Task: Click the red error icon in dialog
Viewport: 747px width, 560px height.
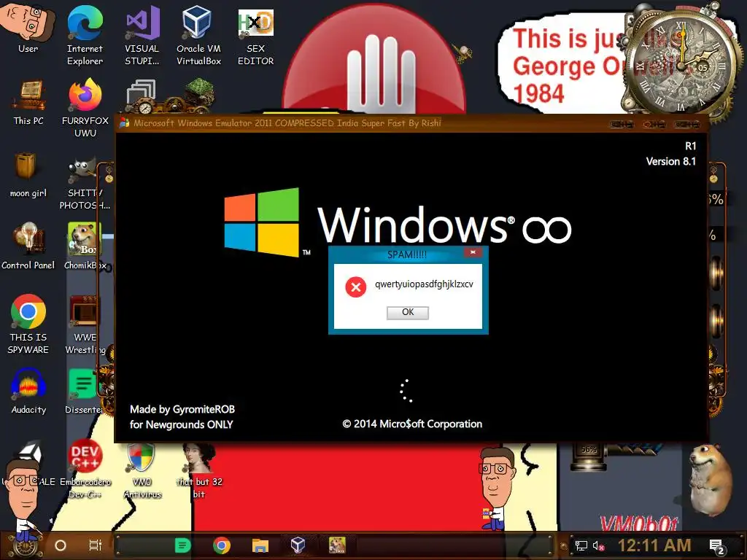Action: point(356,287)
